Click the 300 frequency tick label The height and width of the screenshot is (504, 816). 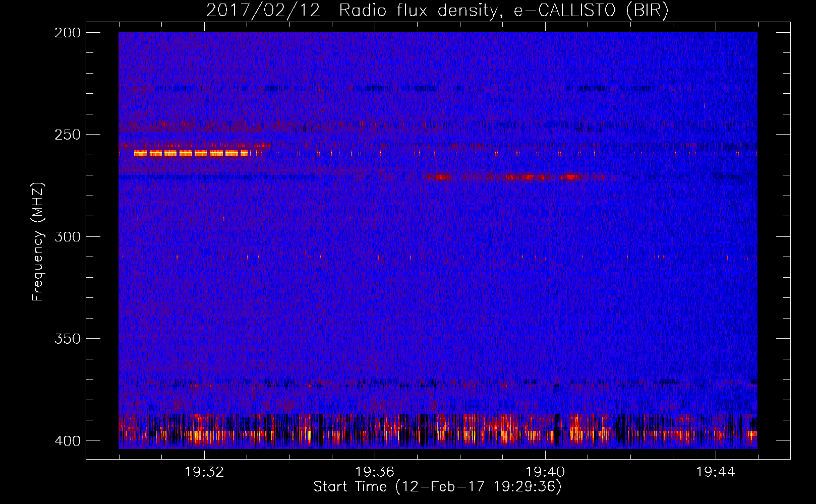coord(67,236)
